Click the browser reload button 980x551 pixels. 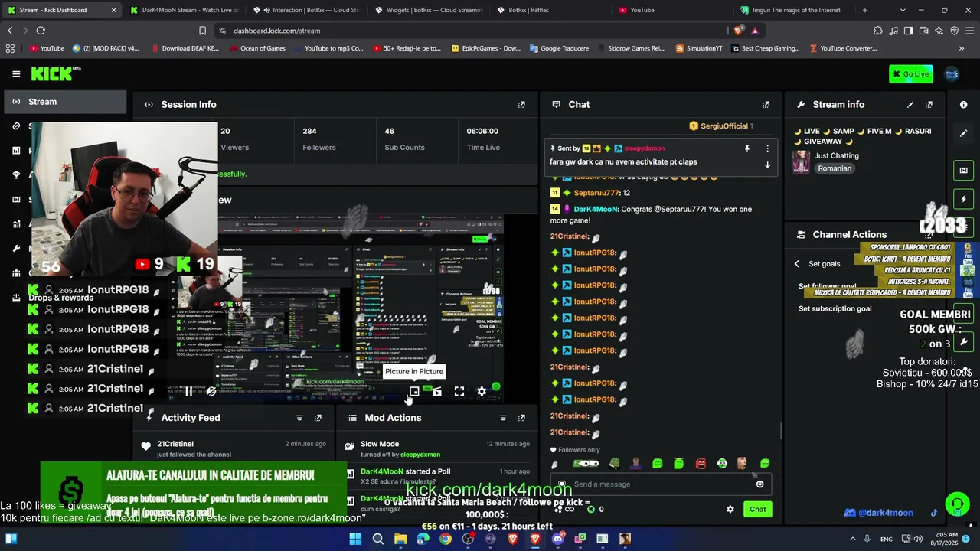[41, 31]
